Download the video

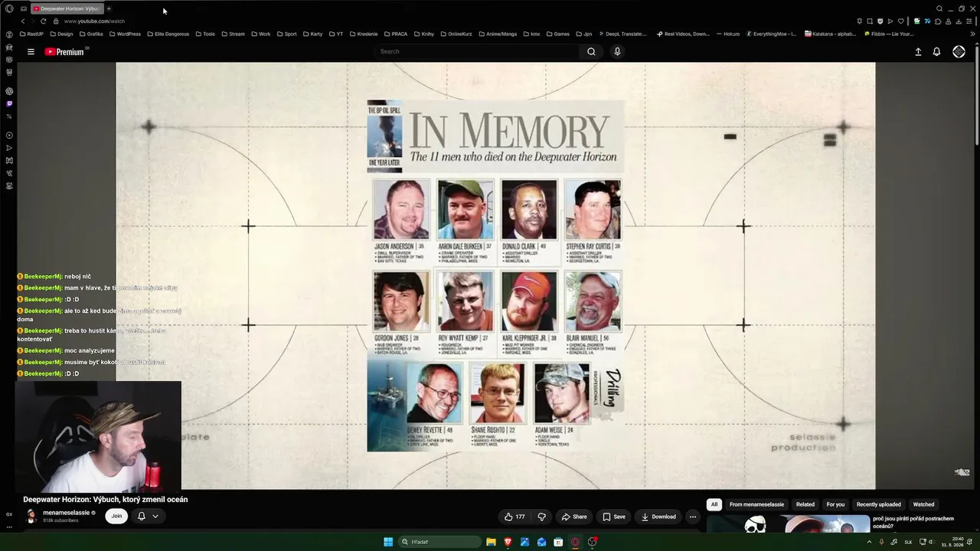tap(658, 517)
